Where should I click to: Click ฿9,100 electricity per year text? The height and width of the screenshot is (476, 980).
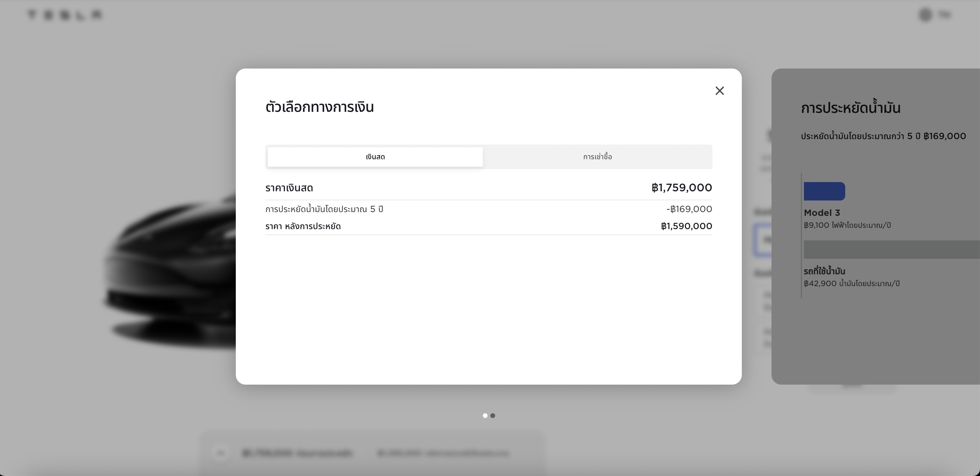coord(847,225)
